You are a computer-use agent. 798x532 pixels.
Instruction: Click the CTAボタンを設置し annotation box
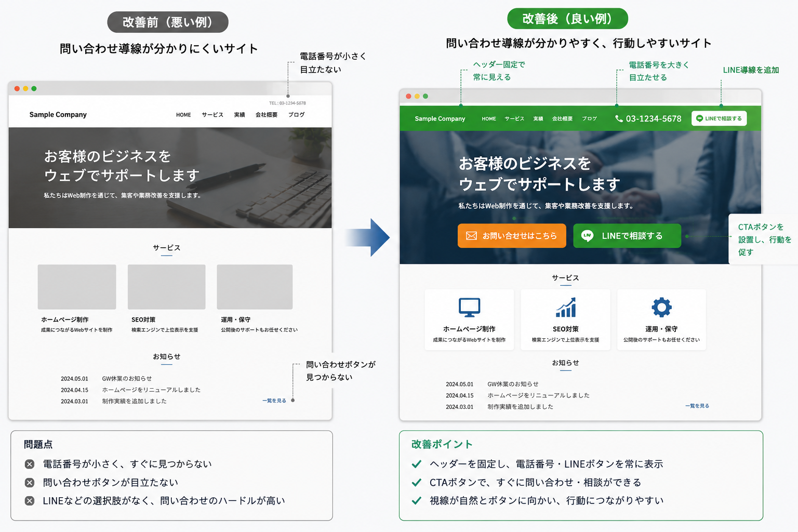(763, 240)
